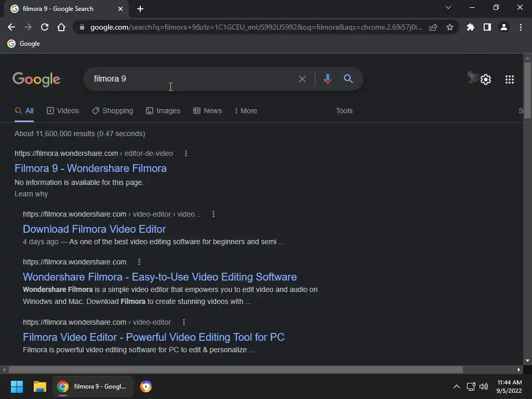Image resolution: width=532 pixels, height=399 pixels.
Task: Submit search with the magnifier icon
Action: coord(348,79)
